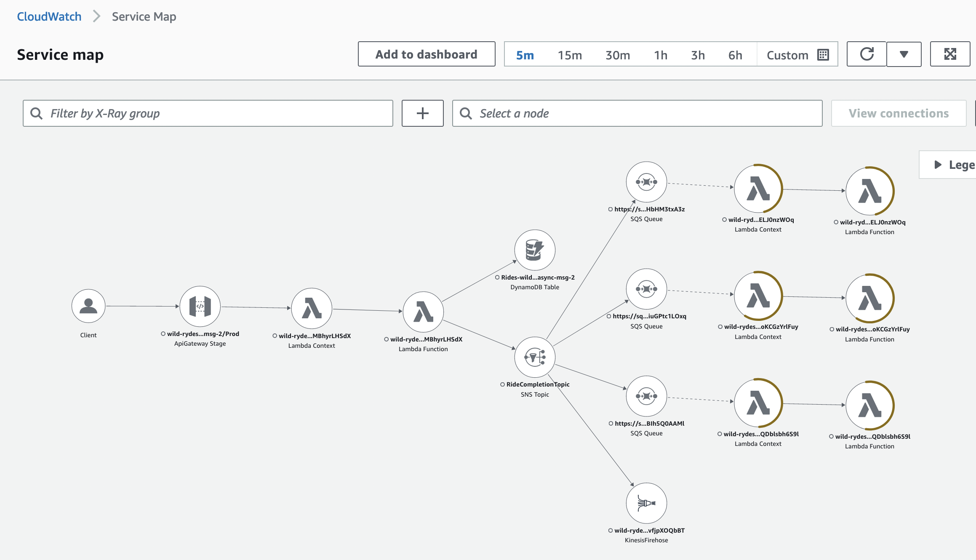Select the 5m time range
The height and width of the screenshot is (560, 976).
tap(525, 55)
